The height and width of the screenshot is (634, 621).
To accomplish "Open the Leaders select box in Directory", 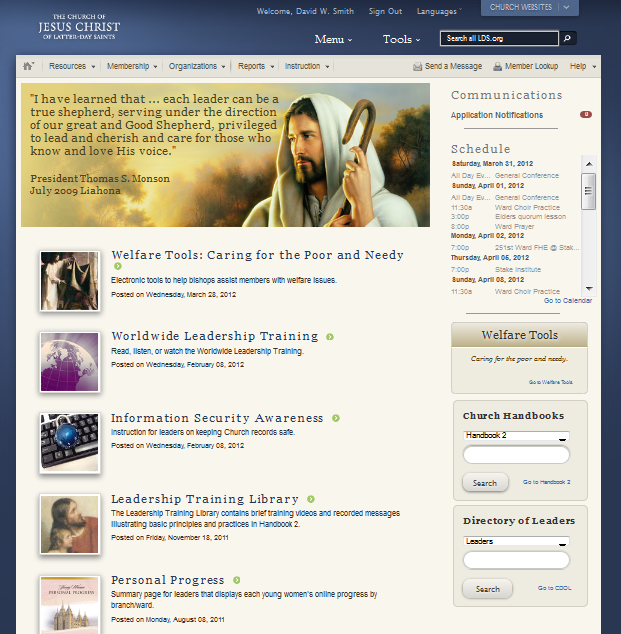I will tap(516, 541).
